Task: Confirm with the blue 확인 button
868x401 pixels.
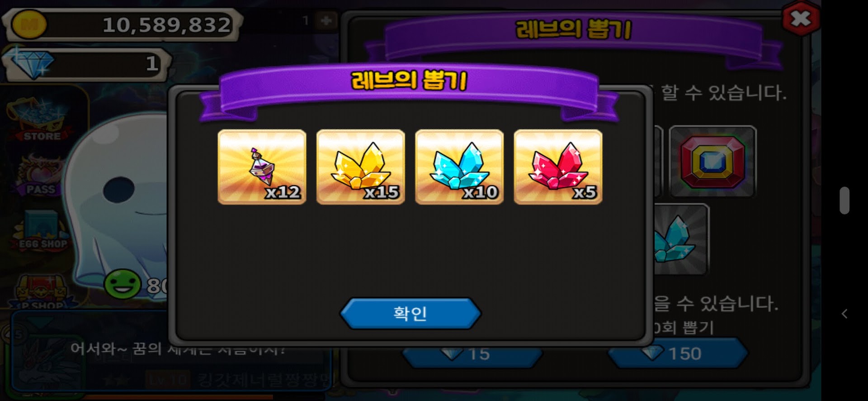Action: click(410, 313)
